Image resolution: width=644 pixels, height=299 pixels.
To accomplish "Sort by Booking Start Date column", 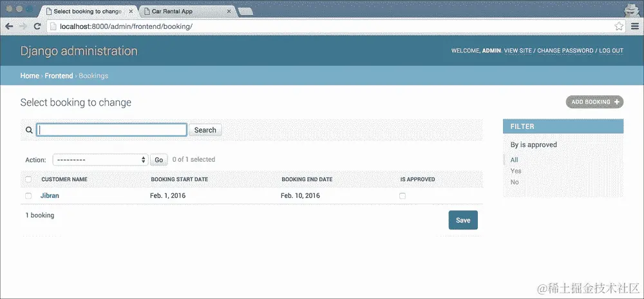I will (180, 180).
